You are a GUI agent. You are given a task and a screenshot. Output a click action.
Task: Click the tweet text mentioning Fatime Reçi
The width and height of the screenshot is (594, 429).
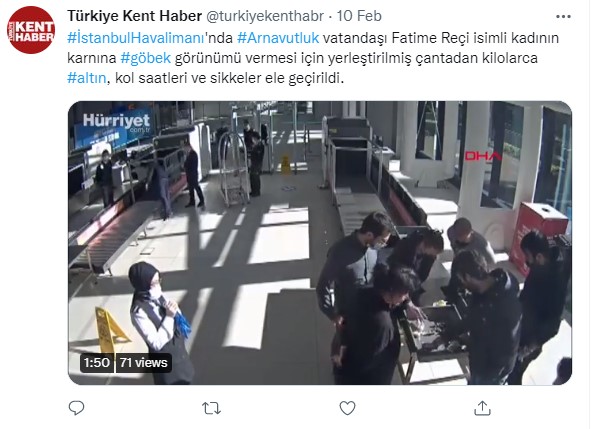click(313, 58)
